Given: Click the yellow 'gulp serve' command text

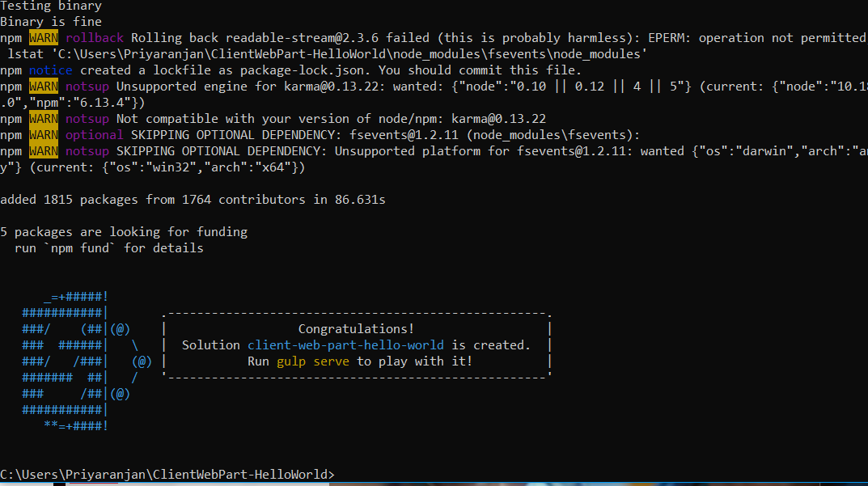Looking at the screenshot, I should 313,361.
